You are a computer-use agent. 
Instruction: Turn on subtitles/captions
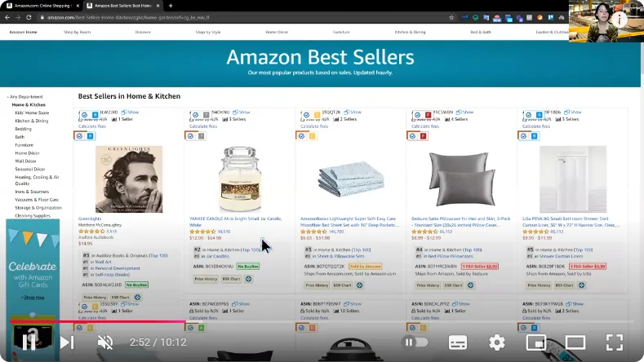[x=458, y=342]
